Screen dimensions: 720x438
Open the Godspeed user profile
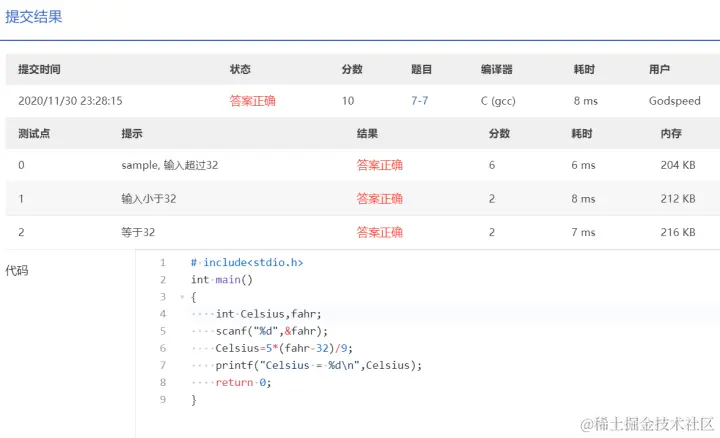674,101
